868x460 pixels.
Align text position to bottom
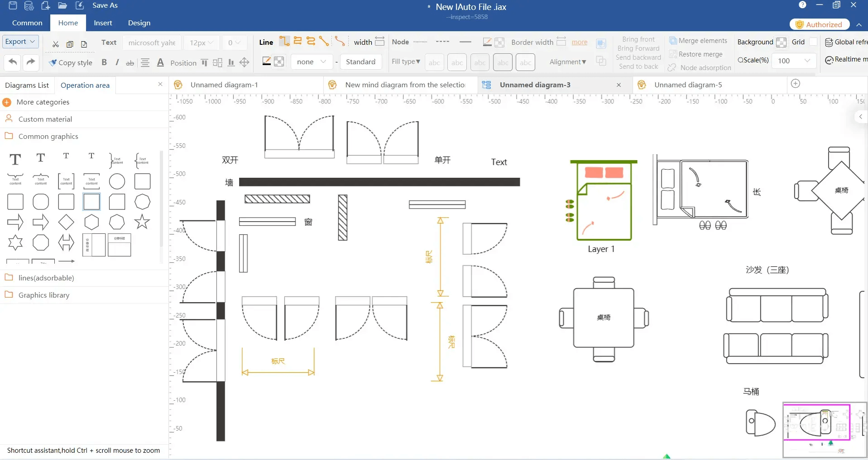pos(231,62)
